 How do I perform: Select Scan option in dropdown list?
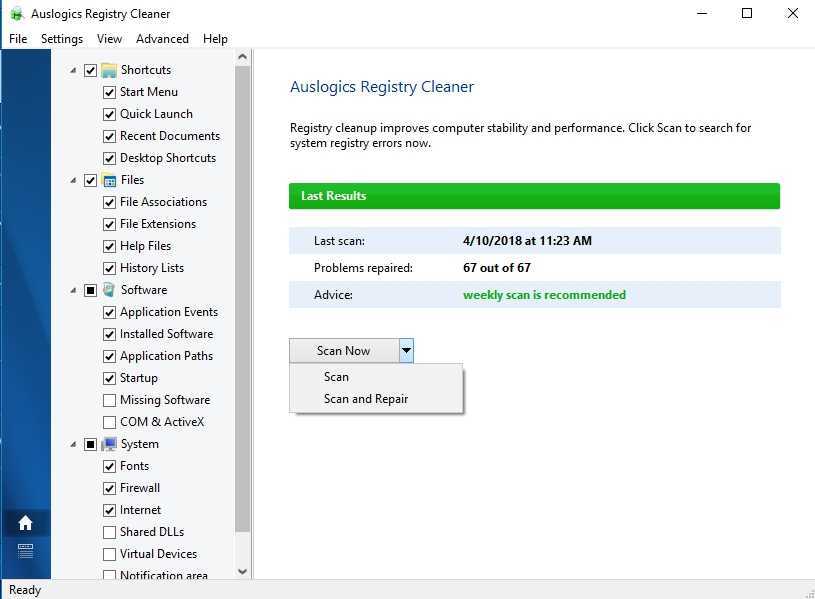[x=336, y=377]
